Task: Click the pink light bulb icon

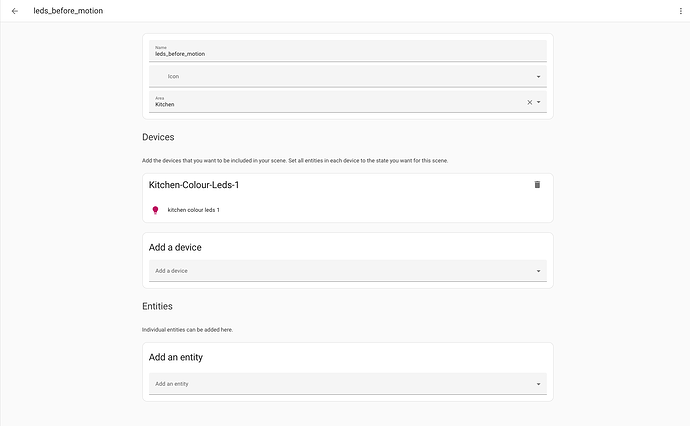Action: [155, 210]
